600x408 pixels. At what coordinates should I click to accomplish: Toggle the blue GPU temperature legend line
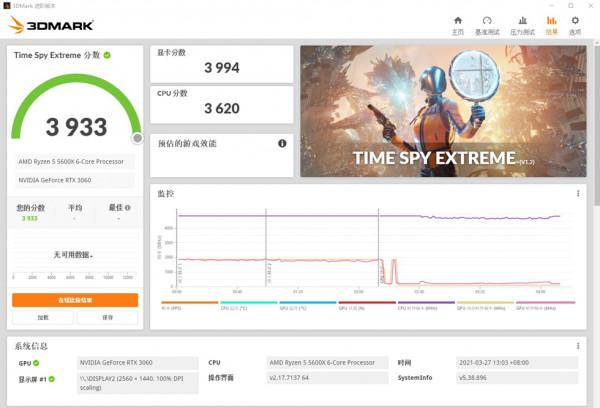308,305
